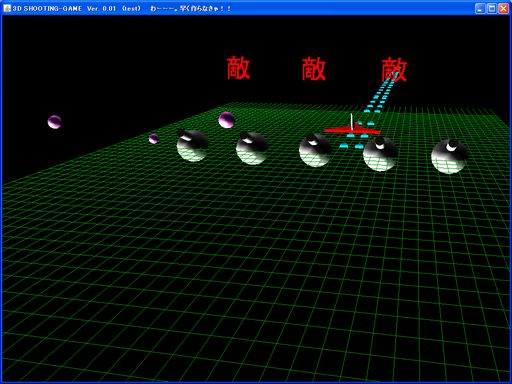
Task: Select the large purple sphere at the grid's far edge
Action: (x=226, y=120)
